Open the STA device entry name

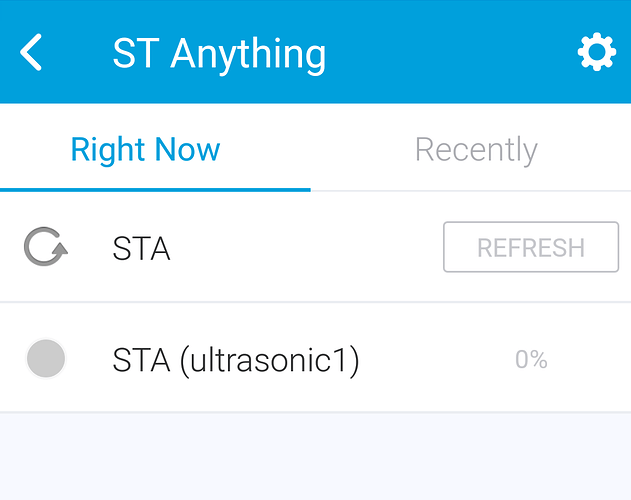coord(141,248)
